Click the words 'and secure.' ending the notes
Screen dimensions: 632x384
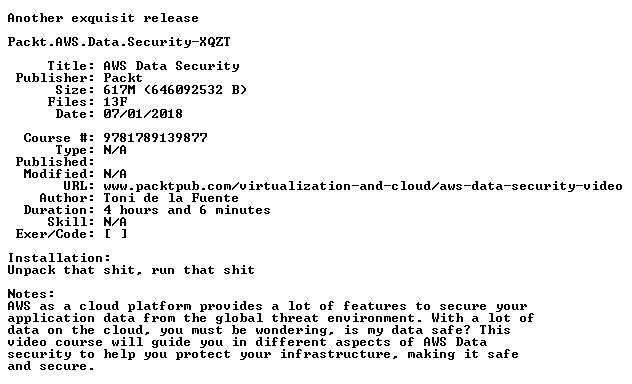[x=51, y=366]
